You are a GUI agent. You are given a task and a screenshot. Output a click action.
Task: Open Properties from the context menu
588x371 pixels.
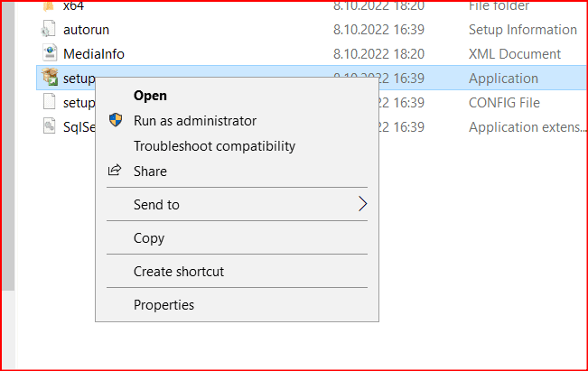(163, 305)
